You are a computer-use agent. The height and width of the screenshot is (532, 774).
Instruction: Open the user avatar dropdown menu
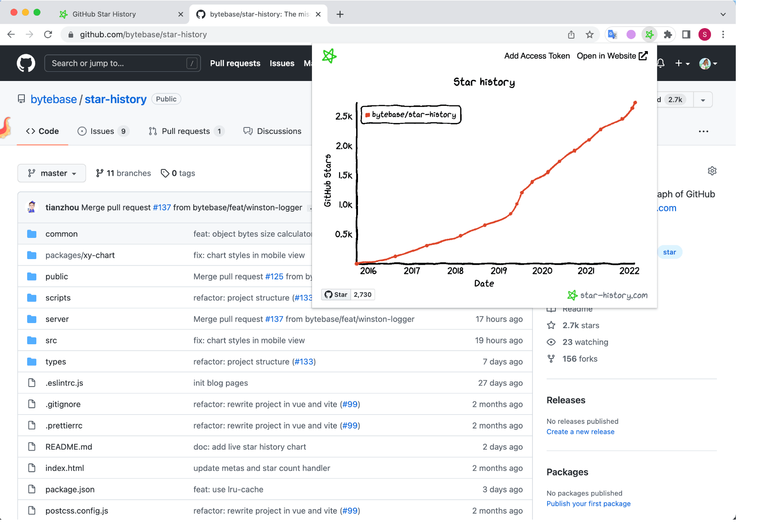pyautogui.click(x=708, y=63)
